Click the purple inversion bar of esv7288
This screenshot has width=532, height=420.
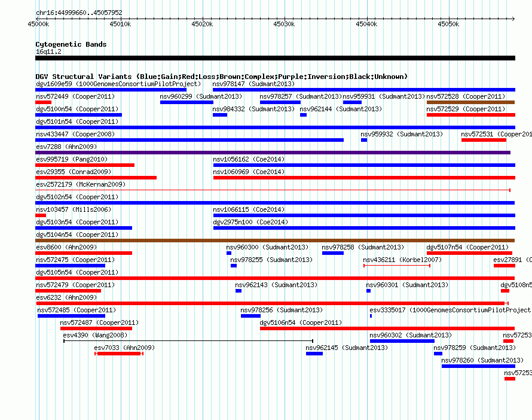273,153
